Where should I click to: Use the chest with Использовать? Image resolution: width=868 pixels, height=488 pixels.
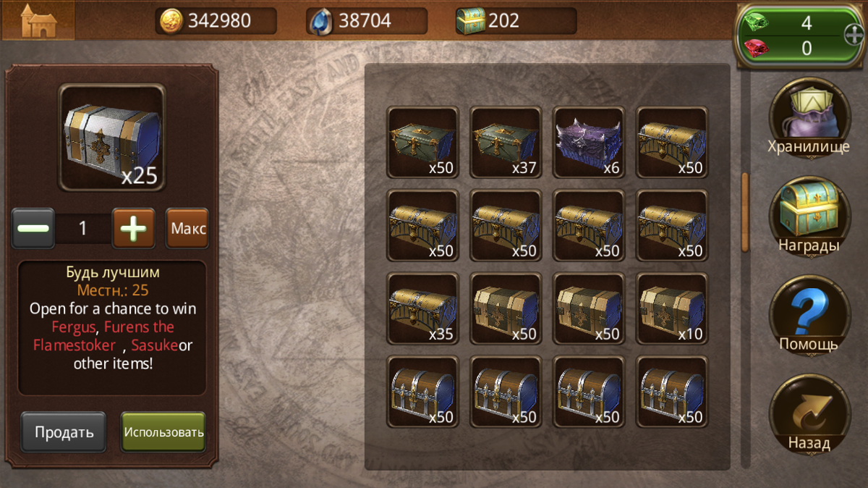coord(163,432)
